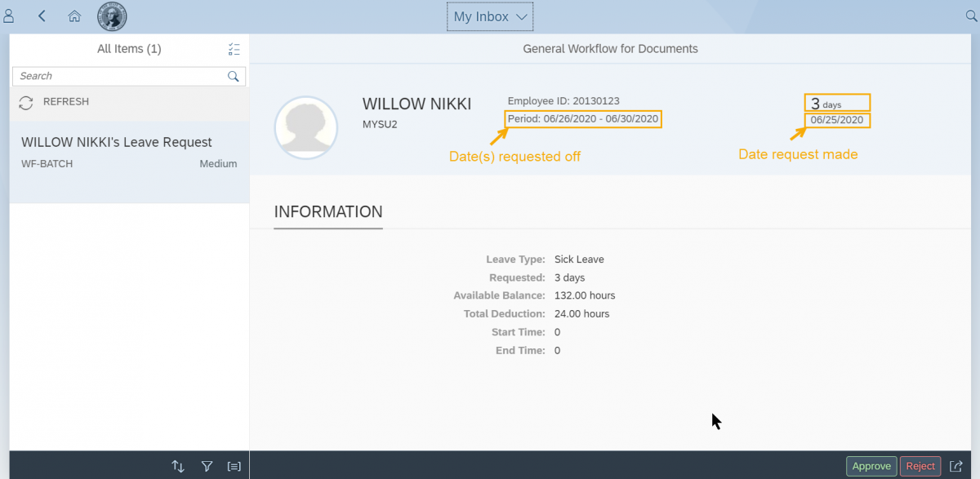Open the sort options icon

coord(178,466)
